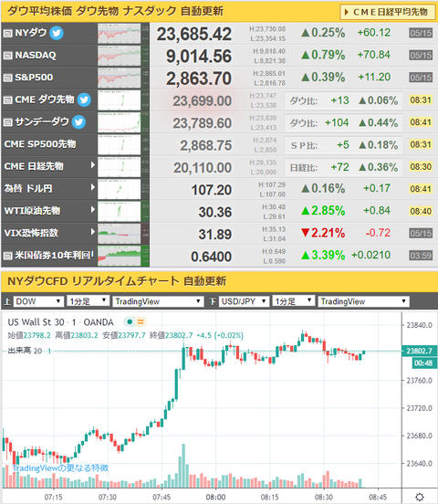
Task: Click the VIX恐怖指数 row label
Action: click(x=31, y=233)
